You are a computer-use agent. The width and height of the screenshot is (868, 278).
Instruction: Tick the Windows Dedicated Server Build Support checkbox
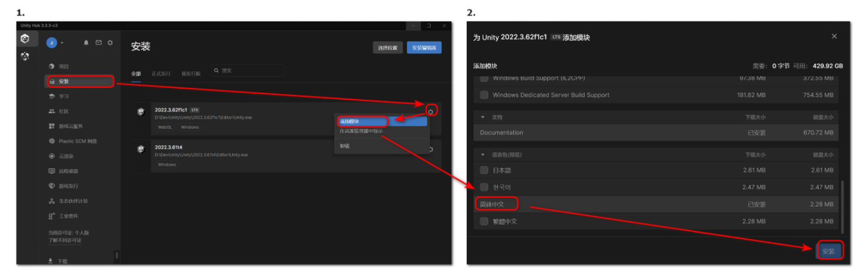click(x=484, y=95)
